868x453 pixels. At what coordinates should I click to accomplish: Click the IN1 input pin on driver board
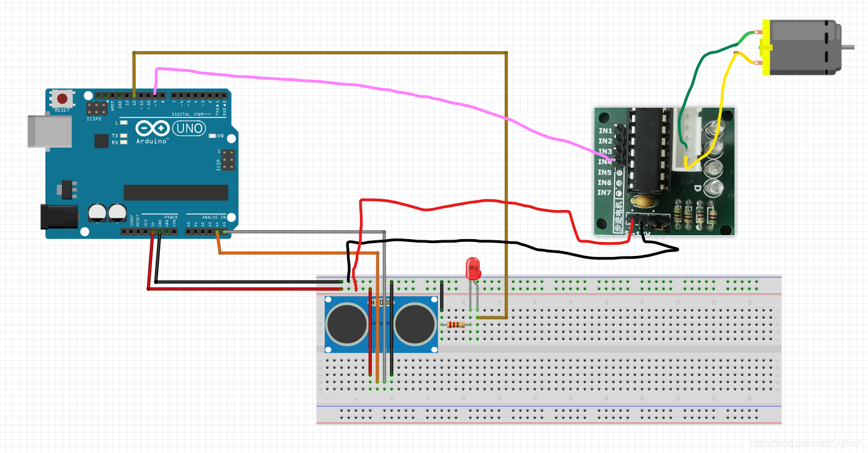pos(619,131)
